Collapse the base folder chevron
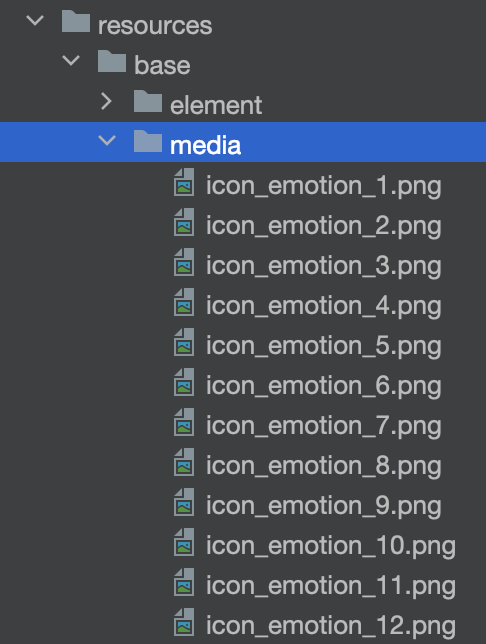Screen dimensions: 486x644 tap(71, 60)
